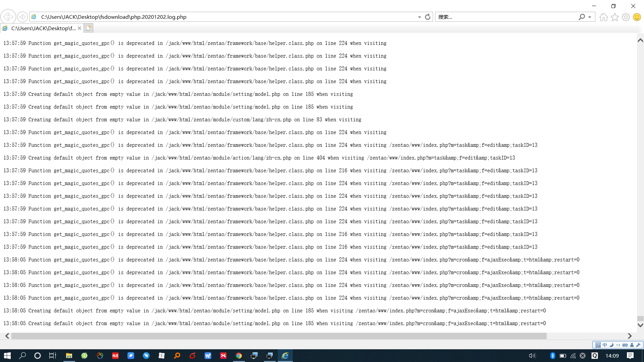Click the horizontal scrollbar right arrow
This screenshot has height=362, width=644.
point(630,336)
